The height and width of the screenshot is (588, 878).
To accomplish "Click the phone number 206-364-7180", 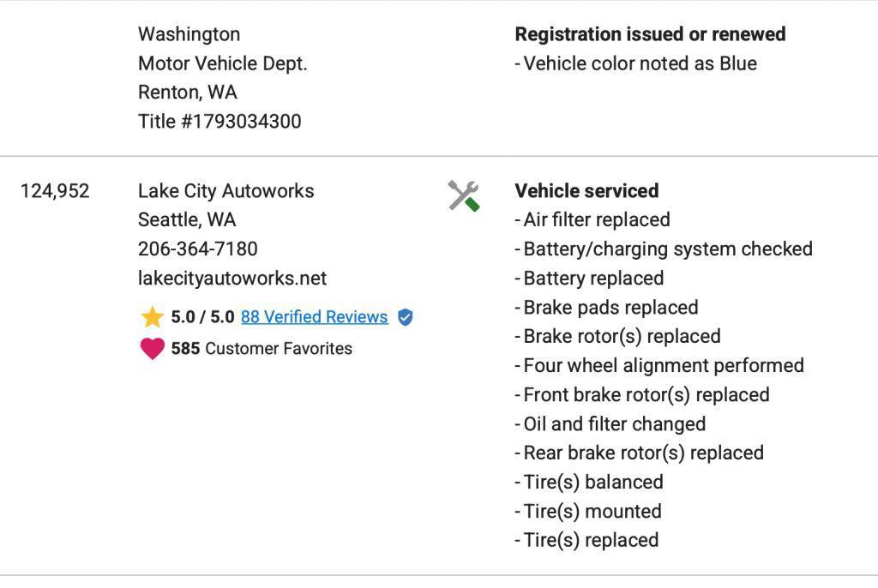I will (198, 249).
